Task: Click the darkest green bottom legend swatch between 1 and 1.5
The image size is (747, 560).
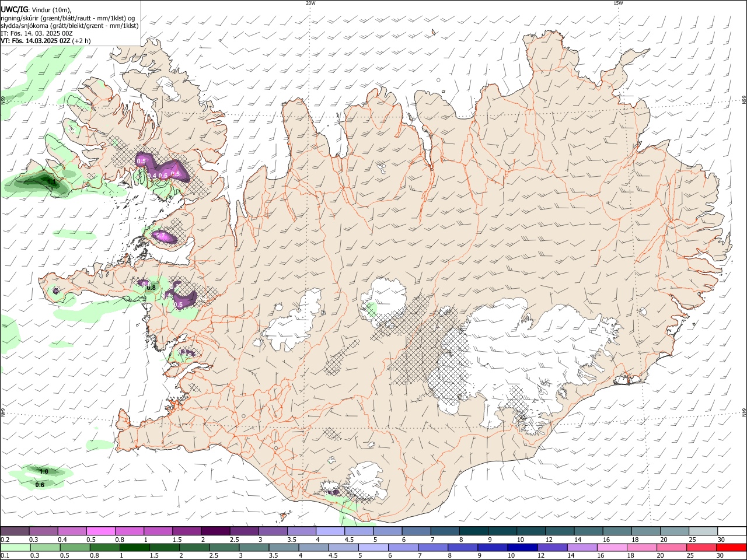Action: [x=134, y=547]
